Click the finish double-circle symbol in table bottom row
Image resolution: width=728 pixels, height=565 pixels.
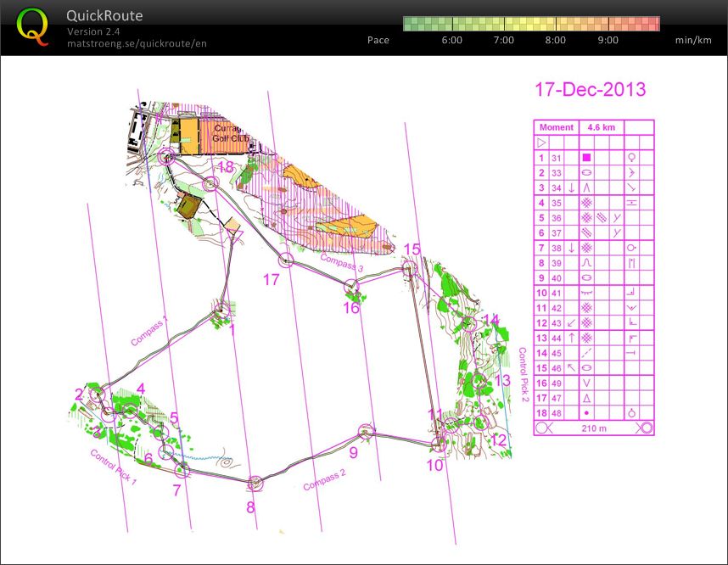[x=645, y=428]
